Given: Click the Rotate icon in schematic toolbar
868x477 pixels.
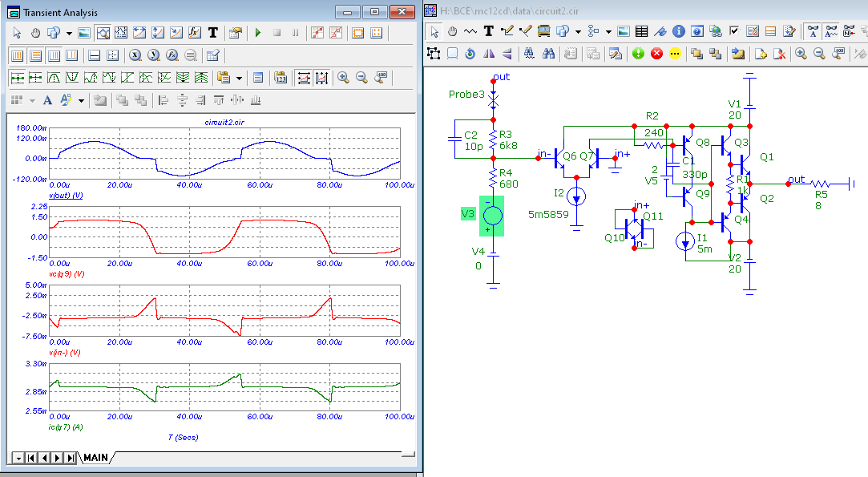Looking at the screenshot, I should tap(470, 54).
